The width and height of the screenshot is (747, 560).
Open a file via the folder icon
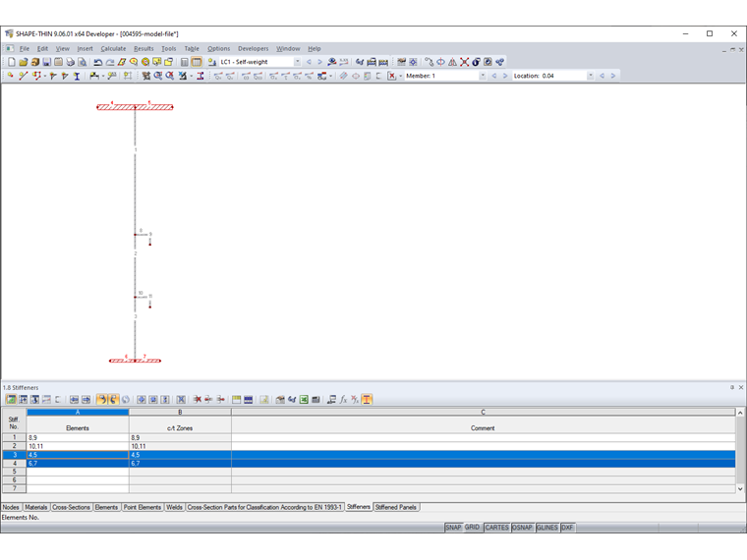point(24,62)
